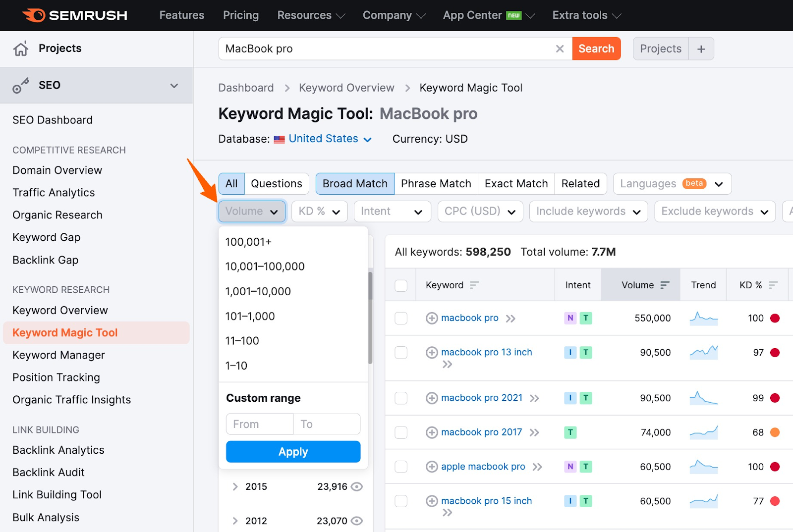This screenshot has width=793, height=532.
Task: Add 'macbook pro 2021' via plus icon
Action: [432, 398]
